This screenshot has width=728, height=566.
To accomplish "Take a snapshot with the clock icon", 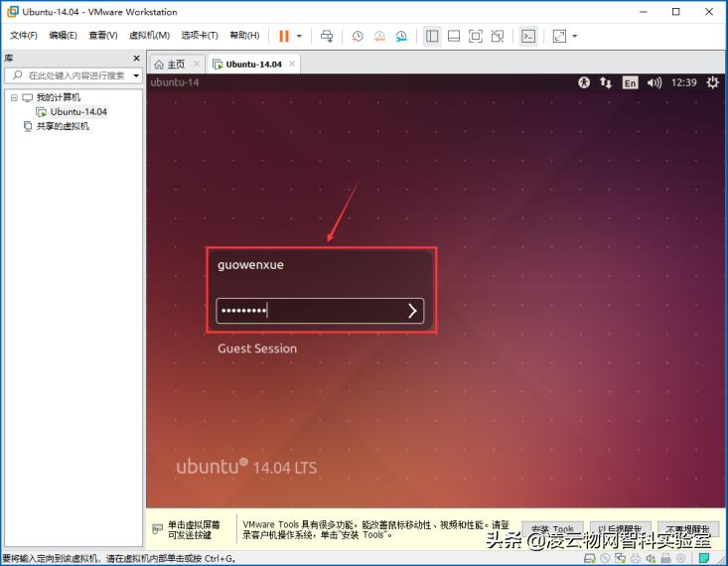I will click(x=357, y=36).
